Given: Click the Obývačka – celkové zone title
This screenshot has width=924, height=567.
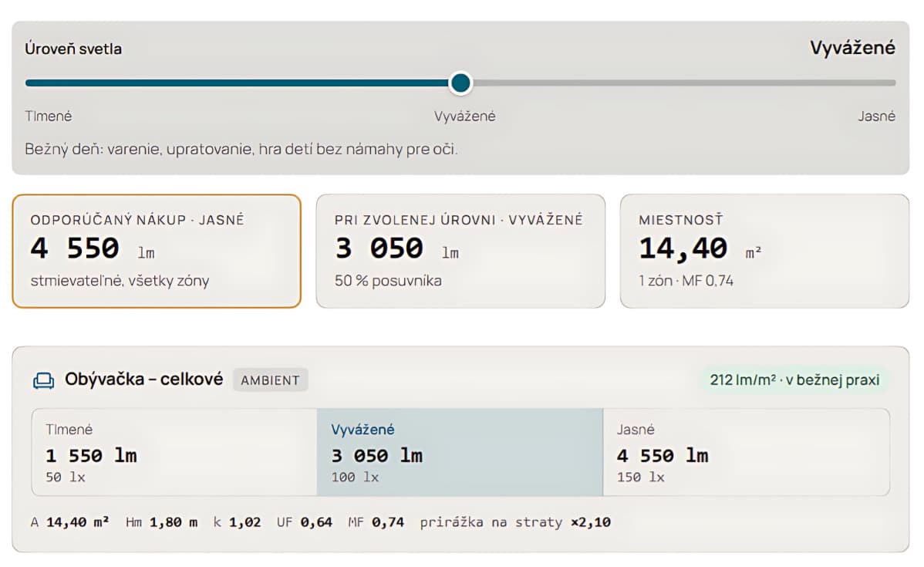Looking at the screenshot, I should (x=143, y=379).
